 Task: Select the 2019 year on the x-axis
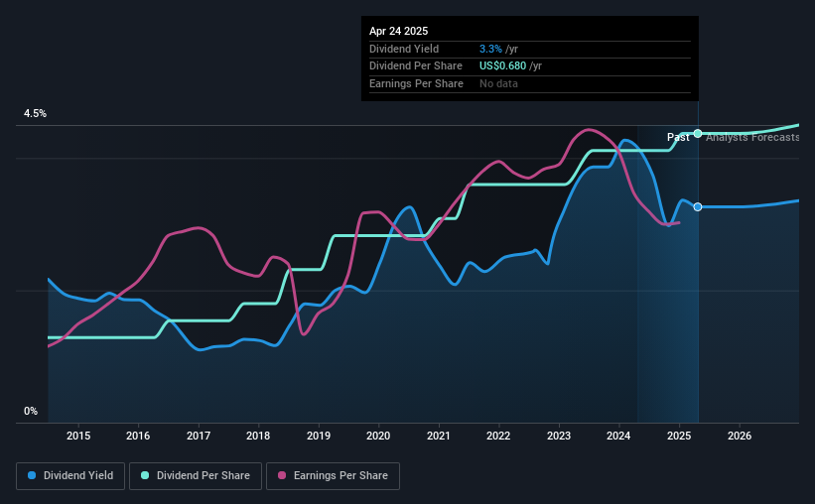[319, 436]
